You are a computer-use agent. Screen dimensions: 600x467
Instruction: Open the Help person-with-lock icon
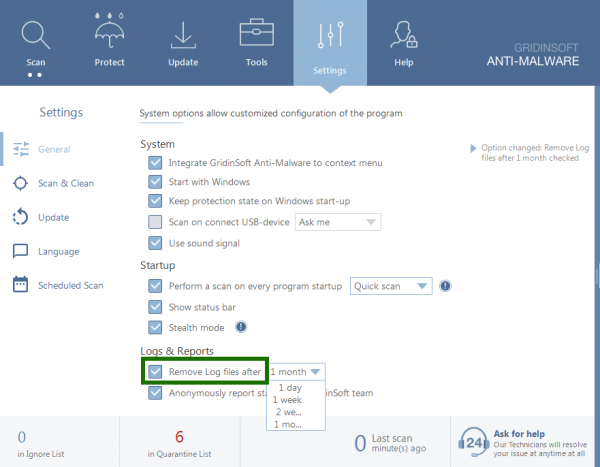(x=404, y=34)
